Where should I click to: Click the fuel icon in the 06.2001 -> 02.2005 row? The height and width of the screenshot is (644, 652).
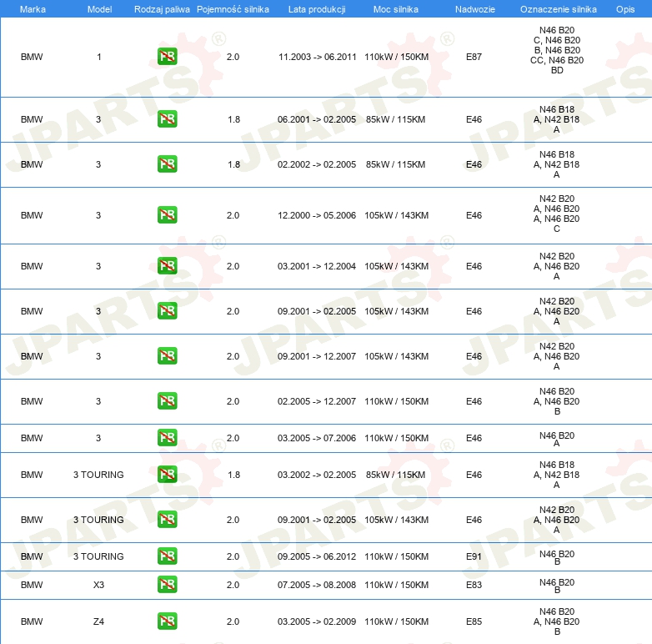click(167, 119)
